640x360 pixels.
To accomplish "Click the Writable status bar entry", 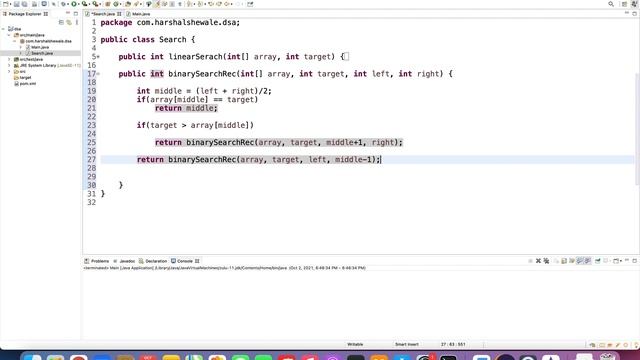I will (355, 344).
